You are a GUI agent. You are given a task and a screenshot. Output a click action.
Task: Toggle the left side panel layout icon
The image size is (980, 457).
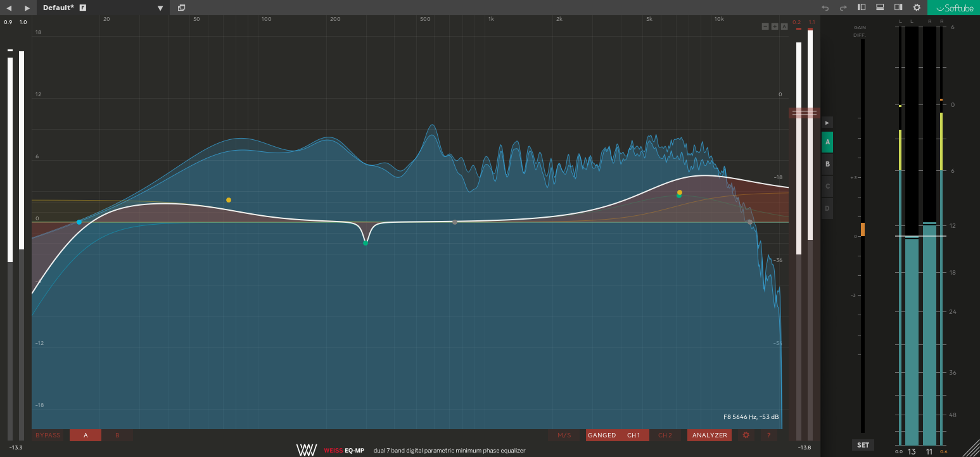(x=862, y=8)
